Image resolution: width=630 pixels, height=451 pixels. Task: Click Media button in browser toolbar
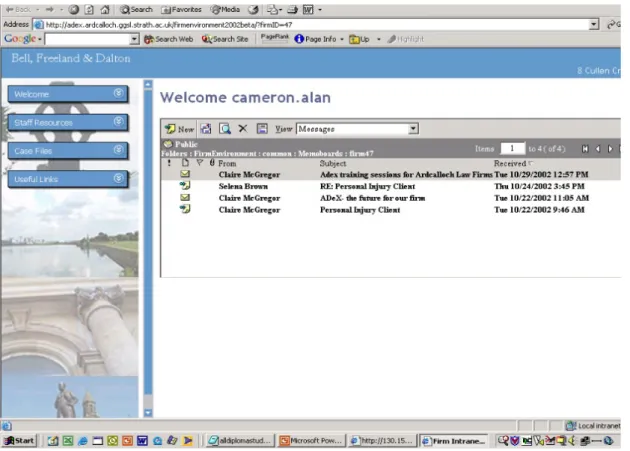(x=225, y=9)
